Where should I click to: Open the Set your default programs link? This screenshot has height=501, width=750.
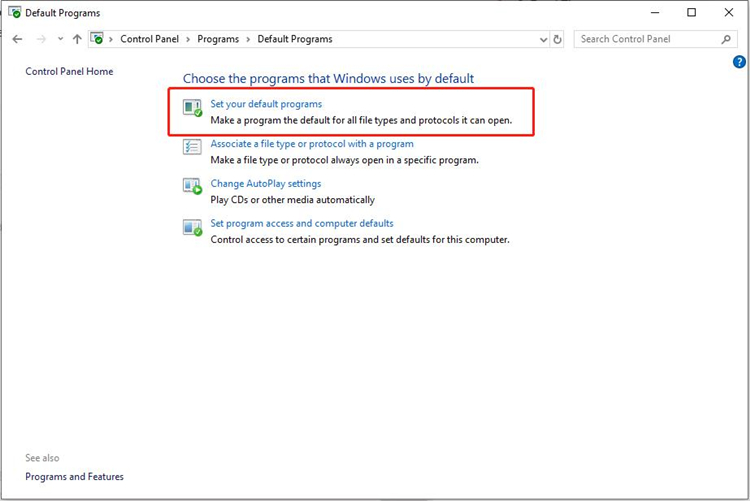click(x=266, y=104)
